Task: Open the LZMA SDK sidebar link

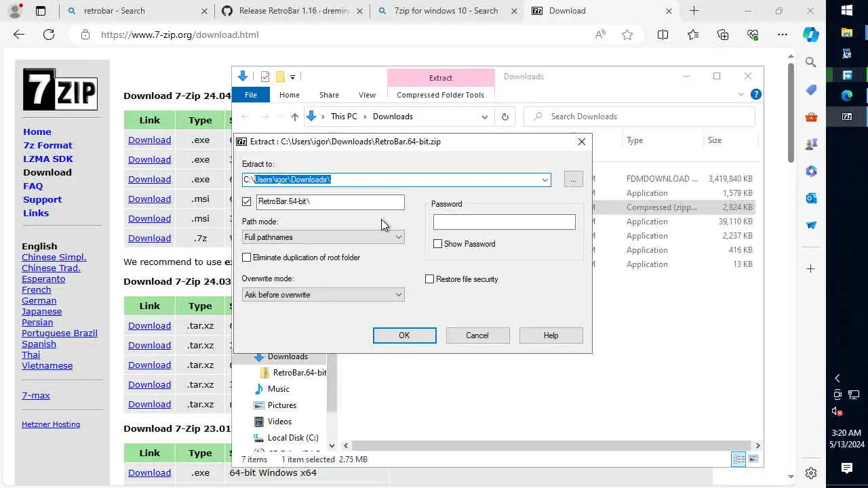Action: [x=47, y=159]
